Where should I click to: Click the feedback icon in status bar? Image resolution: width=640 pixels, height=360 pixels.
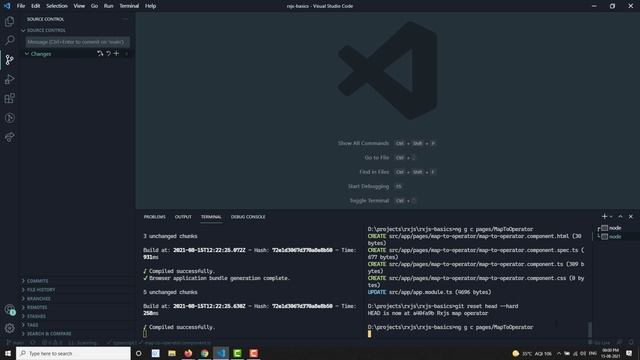click(x=620, y=343)
